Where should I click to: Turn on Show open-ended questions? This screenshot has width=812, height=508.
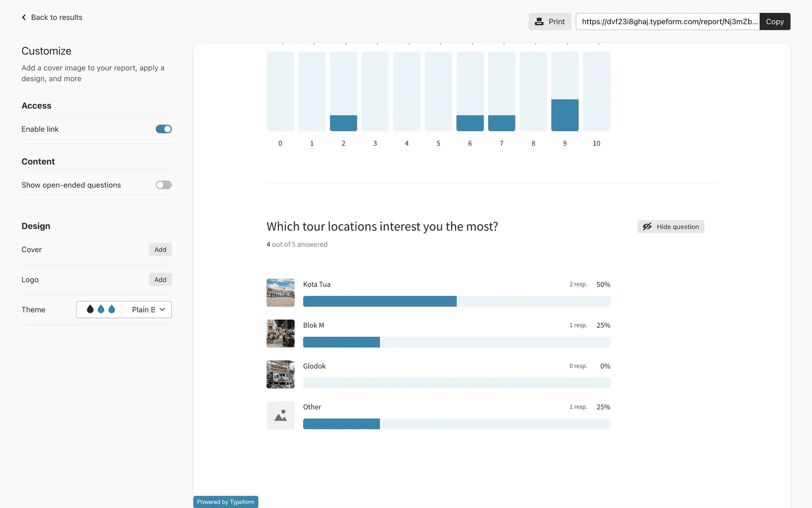[164, 185]
